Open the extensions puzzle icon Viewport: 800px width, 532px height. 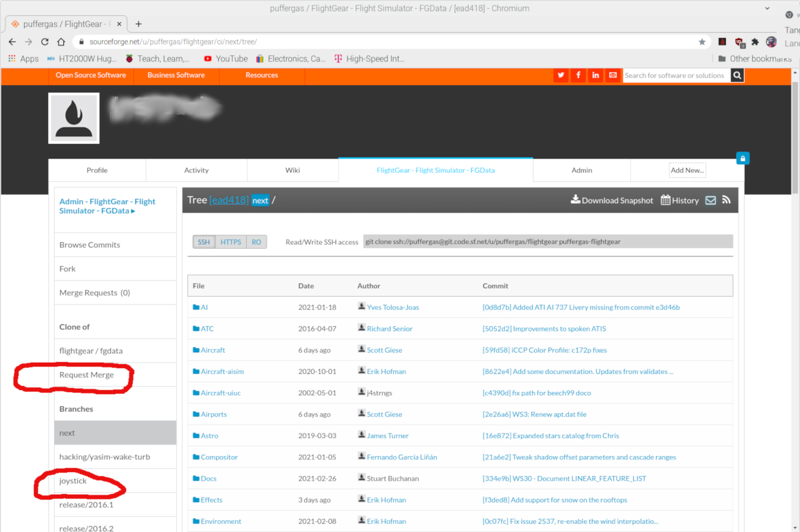pos(755,41)
